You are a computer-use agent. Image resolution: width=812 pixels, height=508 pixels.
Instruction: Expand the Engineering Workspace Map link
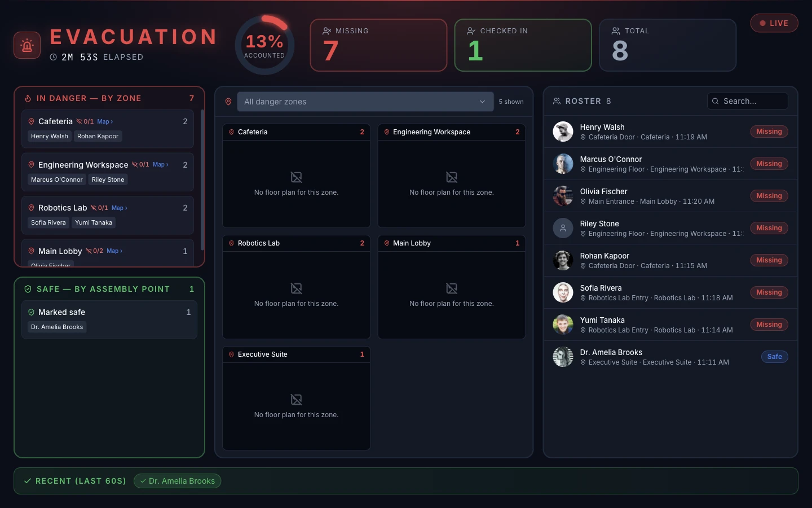[161, 165]
